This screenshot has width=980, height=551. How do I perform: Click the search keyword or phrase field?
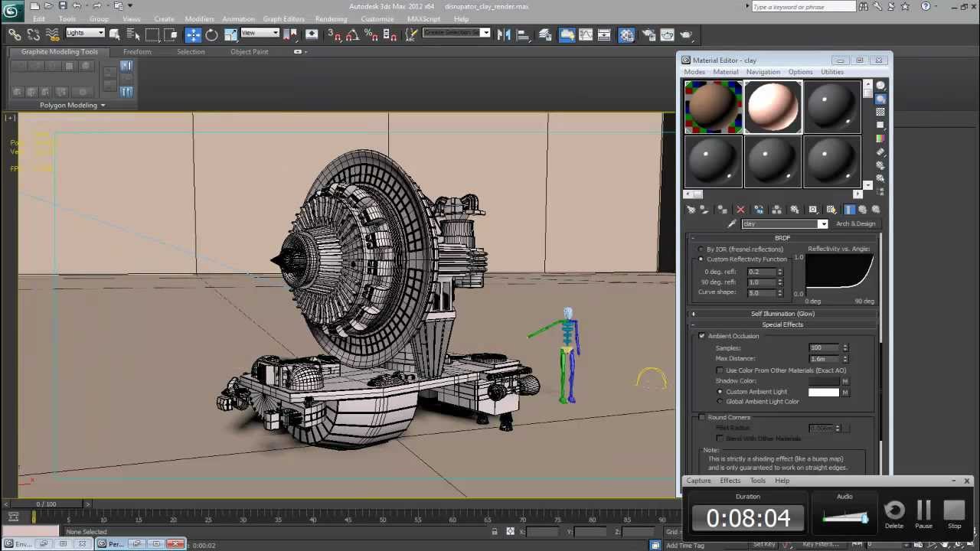click(802, 7)
